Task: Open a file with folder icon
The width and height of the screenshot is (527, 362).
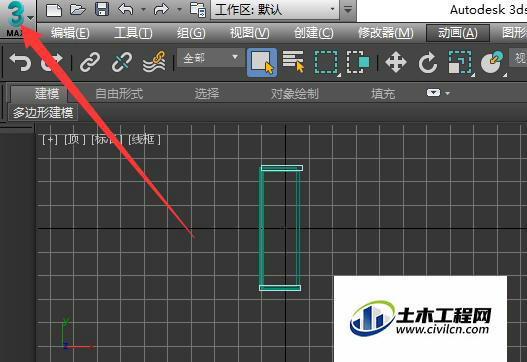Action: coord(78,9)
